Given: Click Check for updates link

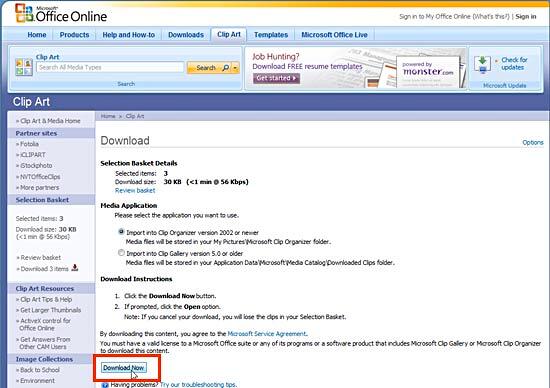Looking at the screenshot, I should point(514,63).
